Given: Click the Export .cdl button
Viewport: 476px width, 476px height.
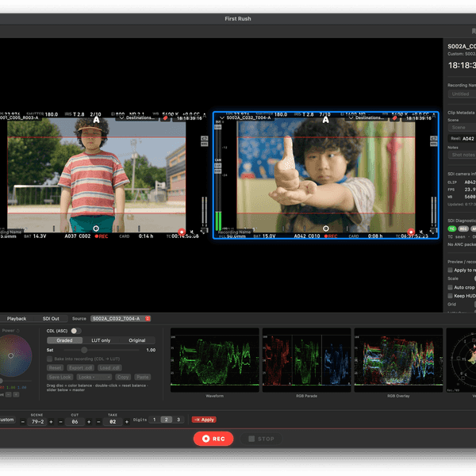Looking at the screenshot, I should [80, 368].
